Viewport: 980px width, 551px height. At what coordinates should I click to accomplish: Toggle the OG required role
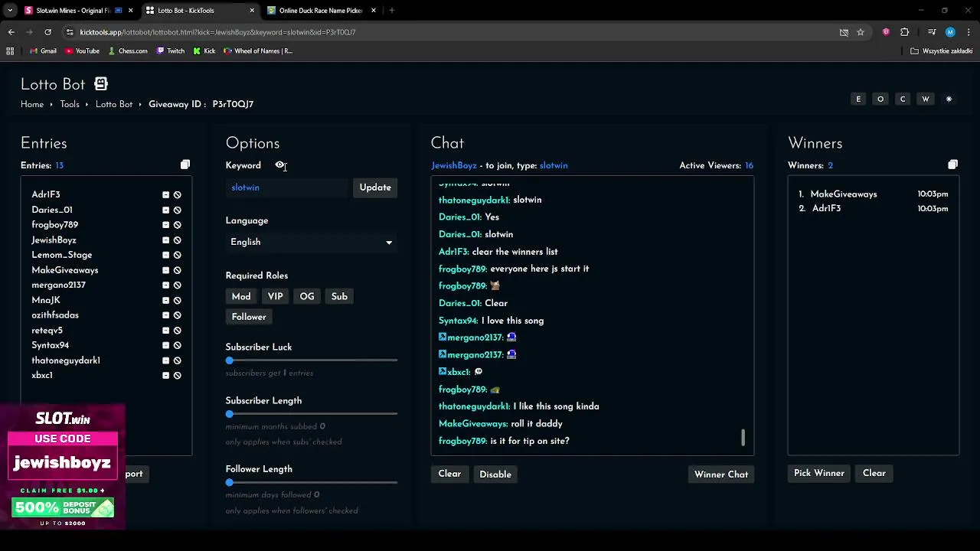307,296
